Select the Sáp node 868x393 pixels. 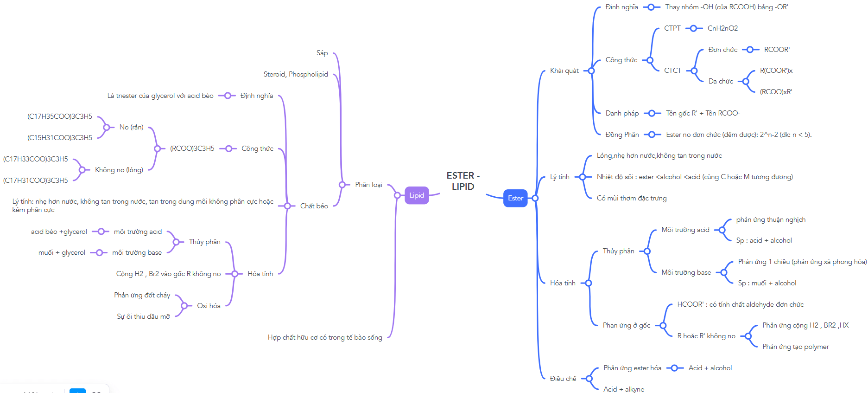322,53
